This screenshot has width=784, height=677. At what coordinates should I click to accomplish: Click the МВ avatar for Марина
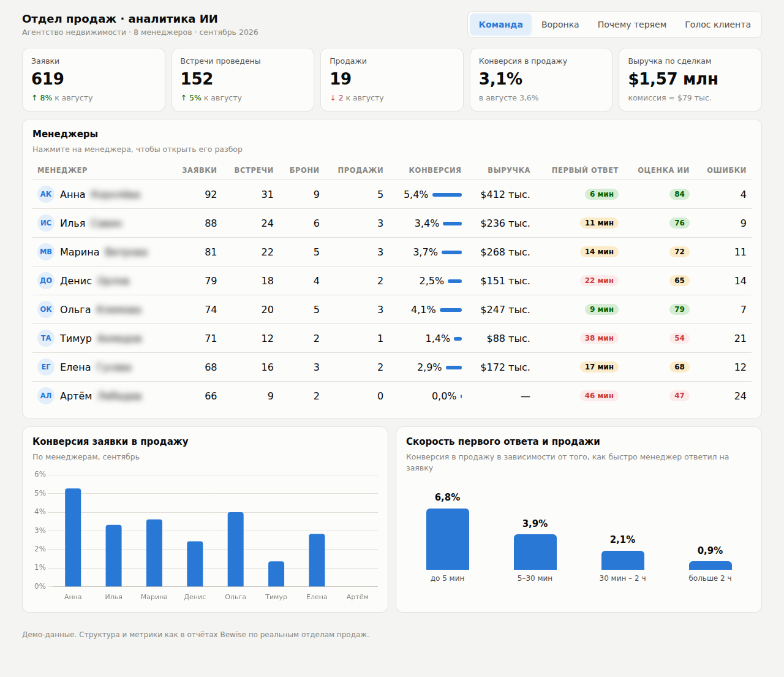coord(46,252)
